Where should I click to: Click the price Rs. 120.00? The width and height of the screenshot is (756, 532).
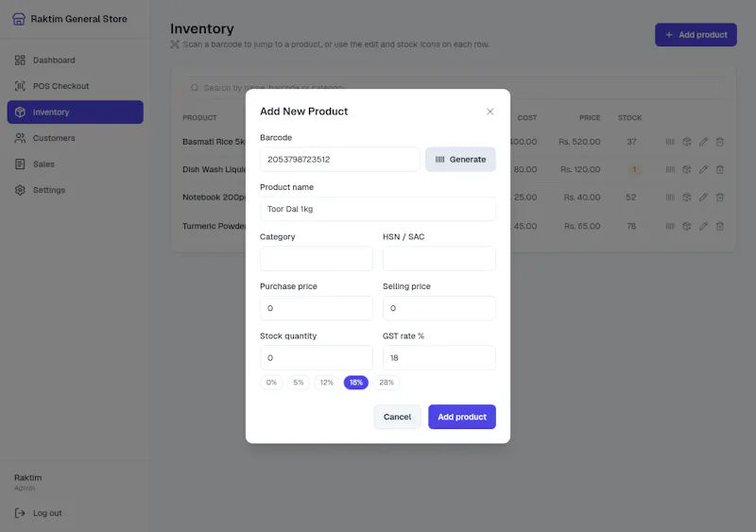click(x=580, y=170)
